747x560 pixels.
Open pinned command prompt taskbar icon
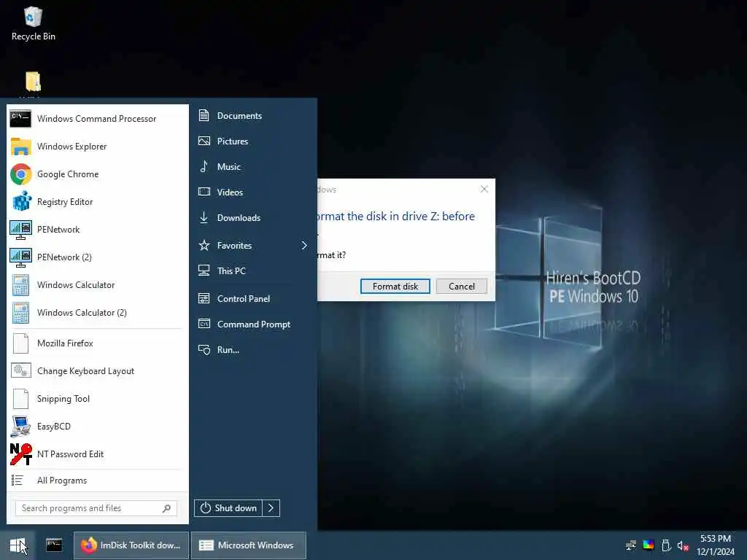[x=54, y=545]
